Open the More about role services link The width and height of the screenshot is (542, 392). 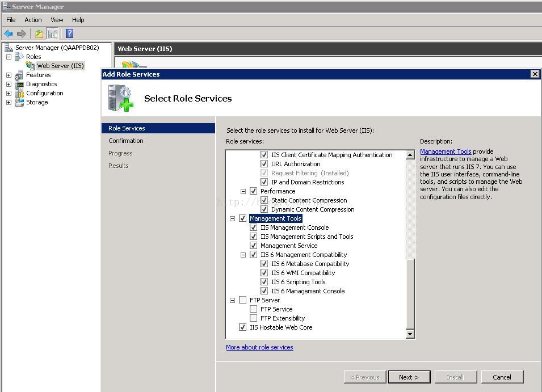tap(259, 347)
